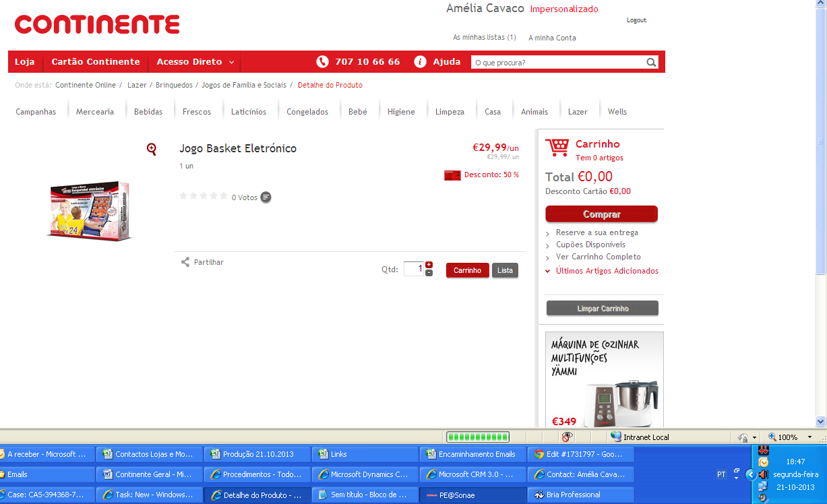
Task: Click the Ajuda info icon
Action: tap(420, 62)
